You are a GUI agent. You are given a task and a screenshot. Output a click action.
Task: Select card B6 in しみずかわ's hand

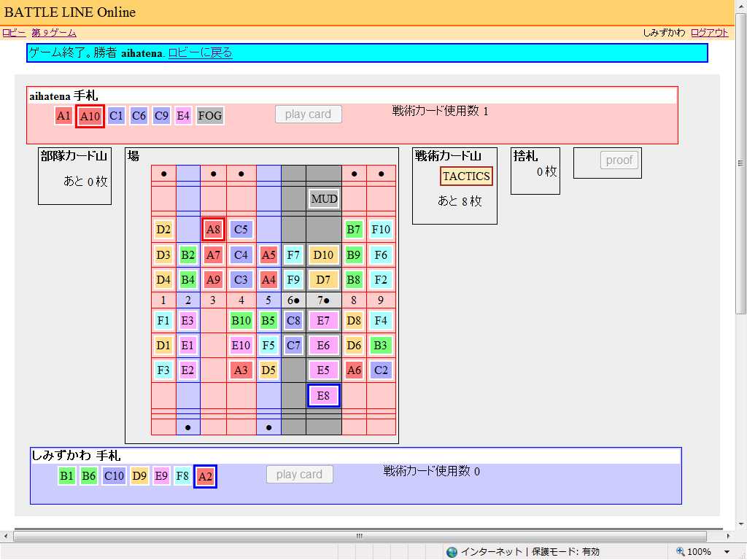[88, 475]
